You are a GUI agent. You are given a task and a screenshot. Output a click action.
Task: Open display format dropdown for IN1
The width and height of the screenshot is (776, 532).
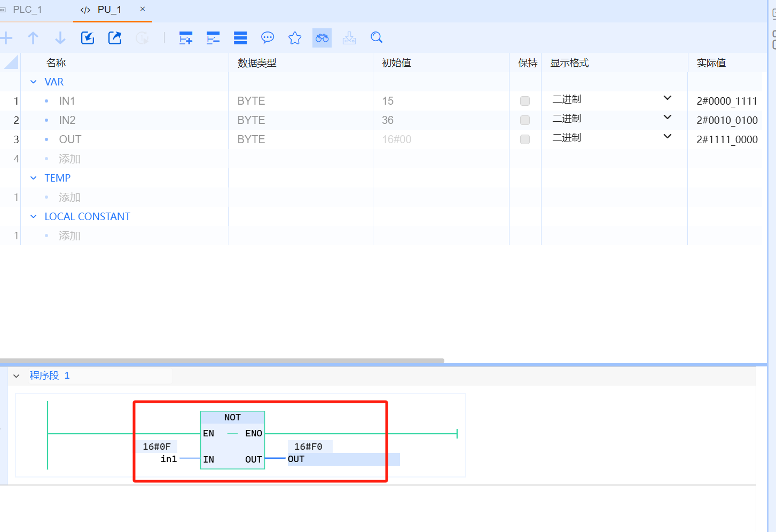(x=667, y=98)
